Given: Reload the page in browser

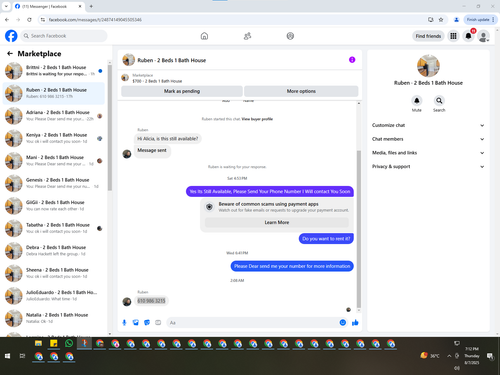Looking at the screenshot, I should click(29, 20).
